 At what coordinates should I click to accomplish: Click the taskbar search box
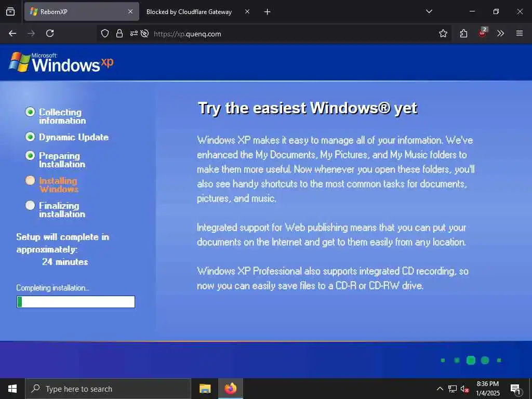tap(108, 389)
